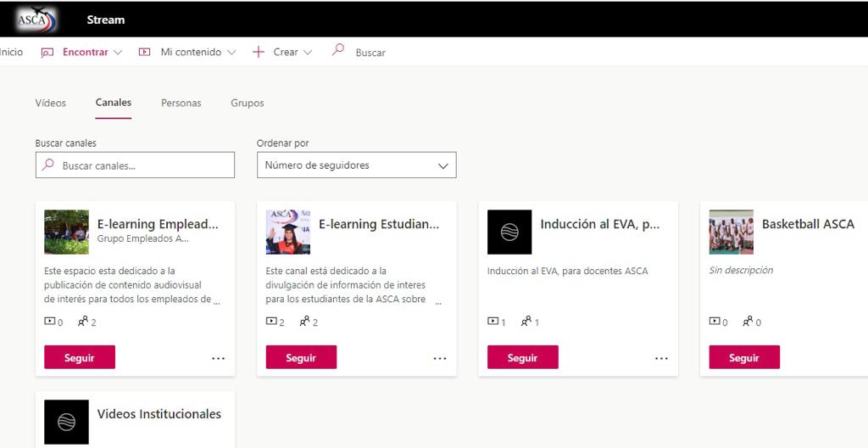Open more options for Inducción al EVA card
The image size is (868, 448).
pos(661,358)
